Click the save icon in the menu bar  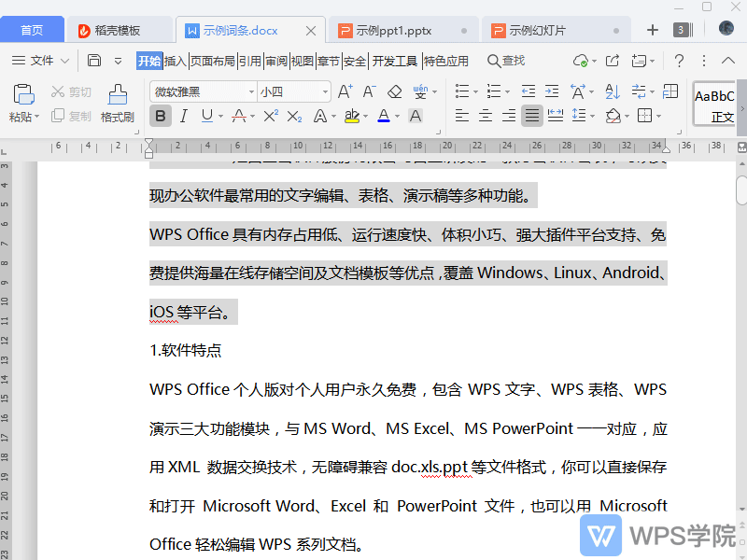94,61
